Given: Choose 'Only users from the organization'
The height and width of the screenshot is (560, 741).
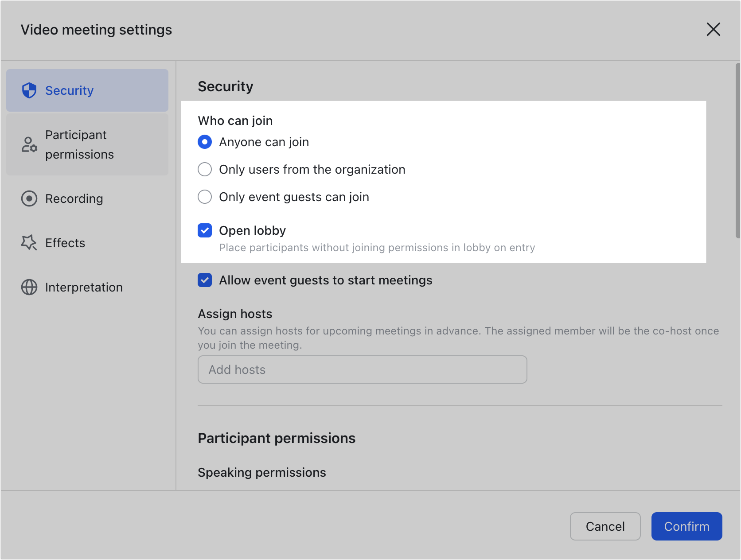Looking at the screenshot, I should click(205, 169).
